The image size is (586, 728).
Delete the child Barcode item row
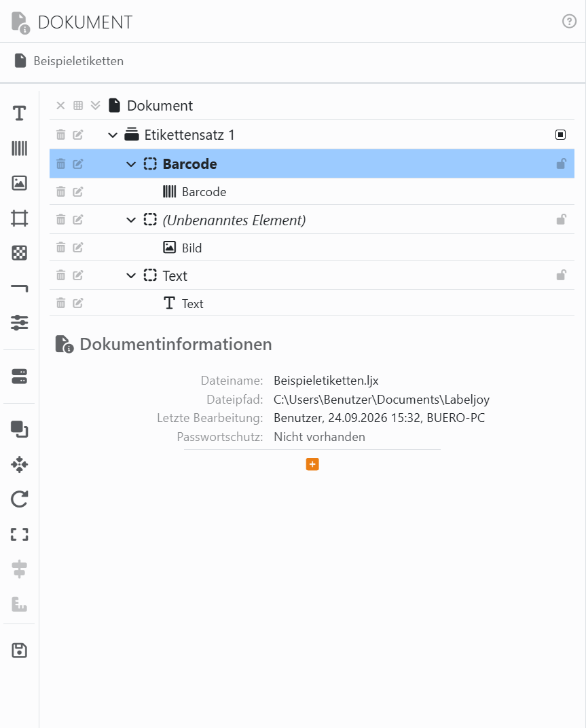[x=60, y=192]
